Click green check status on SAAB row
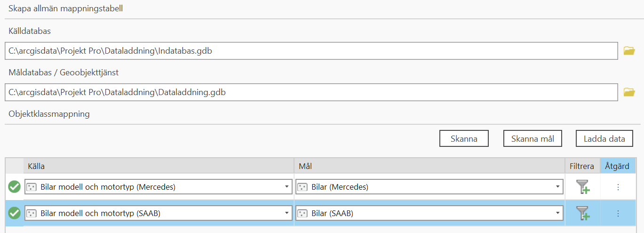 click(15, 213)
